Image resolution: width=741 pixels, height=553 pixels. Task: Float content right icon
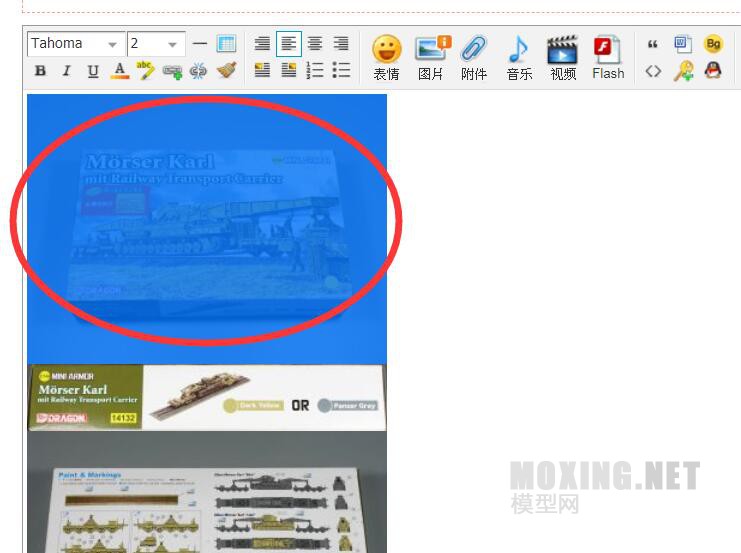[x=289, y=70]
